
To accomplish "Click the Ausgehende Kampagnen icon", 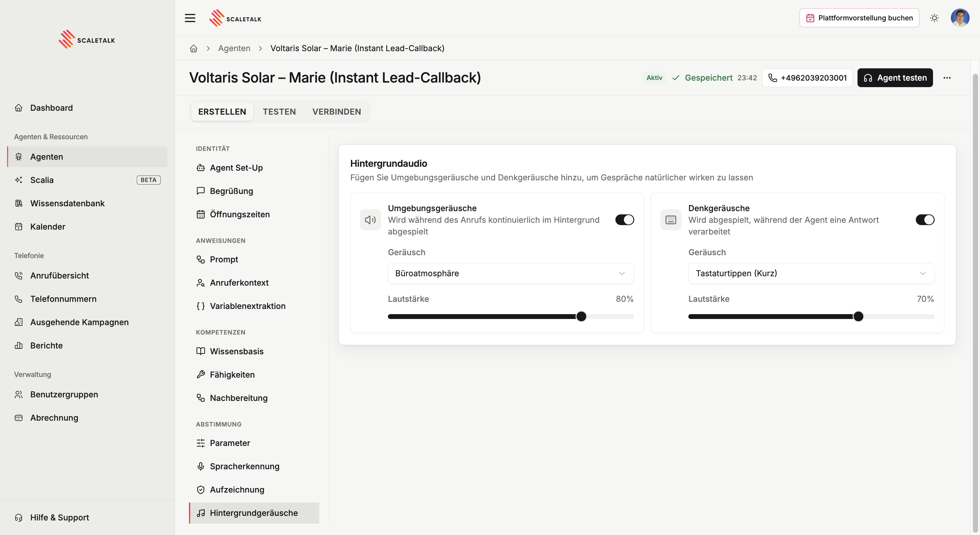I will click(19, 322).
